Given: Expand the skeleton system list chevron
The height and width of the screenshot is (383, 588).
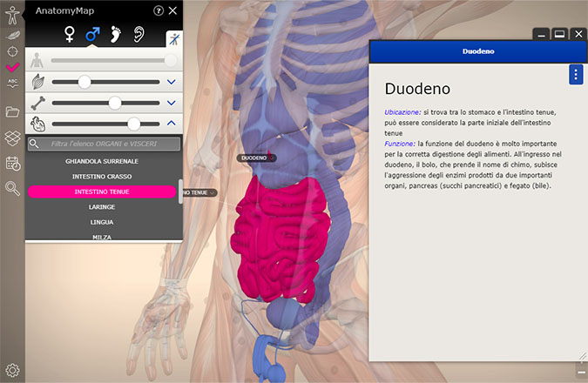Looking at the screenshot, I should (172, 103).
